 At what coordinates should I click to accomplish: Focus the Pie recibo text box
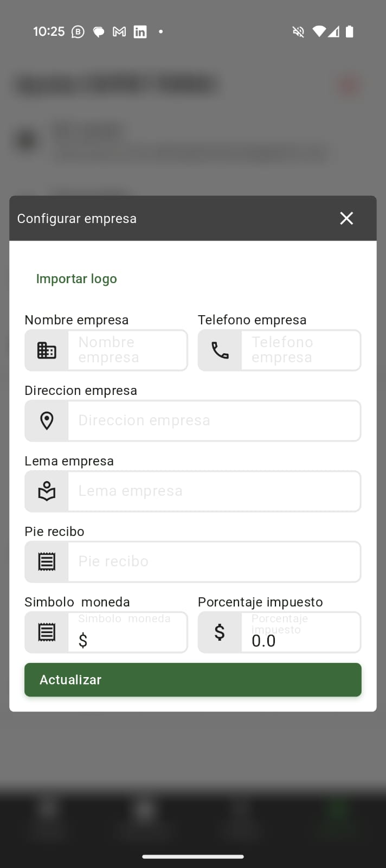tap(214, 562)
